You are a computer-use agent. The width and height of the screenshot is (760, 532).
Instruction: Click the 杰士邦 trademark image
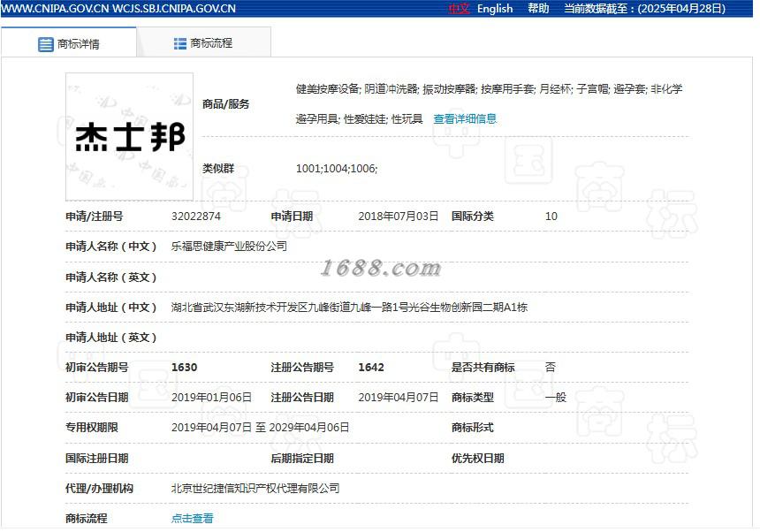click(129, 137)
